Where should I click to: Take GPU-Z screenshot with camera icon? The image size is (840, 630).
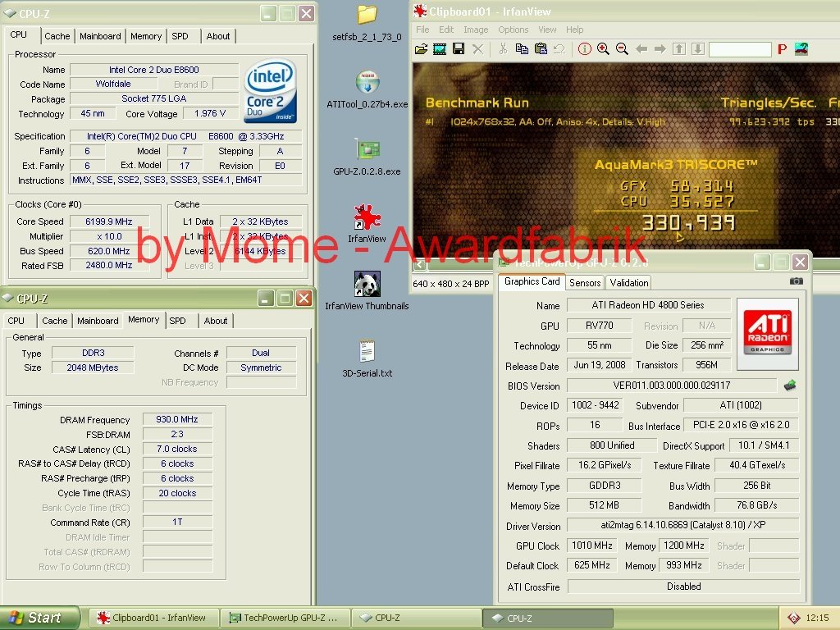tap(796, 281)
